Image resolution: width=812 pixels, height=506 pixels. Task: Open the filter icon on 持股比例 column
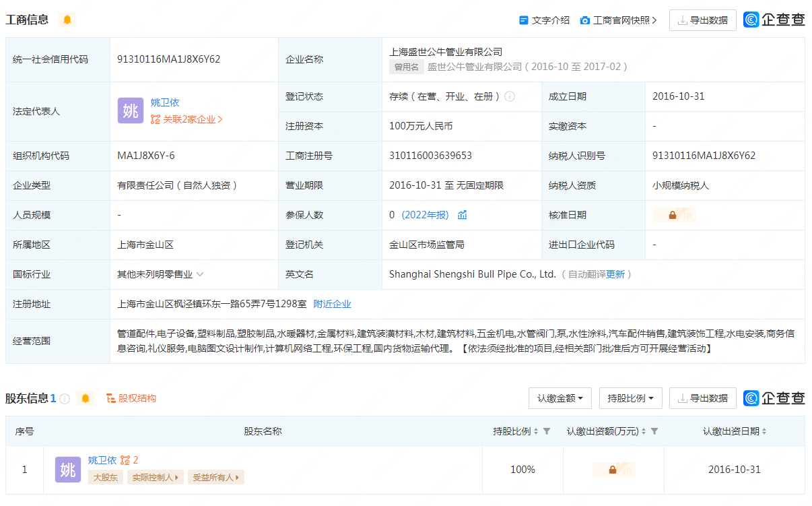click(x=547, y=431)
